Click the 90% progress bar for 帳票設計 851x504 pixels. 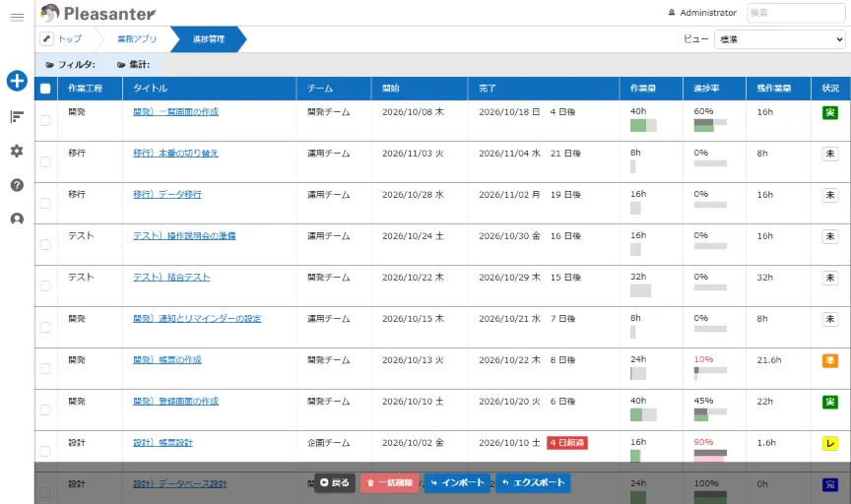point(710,456)
